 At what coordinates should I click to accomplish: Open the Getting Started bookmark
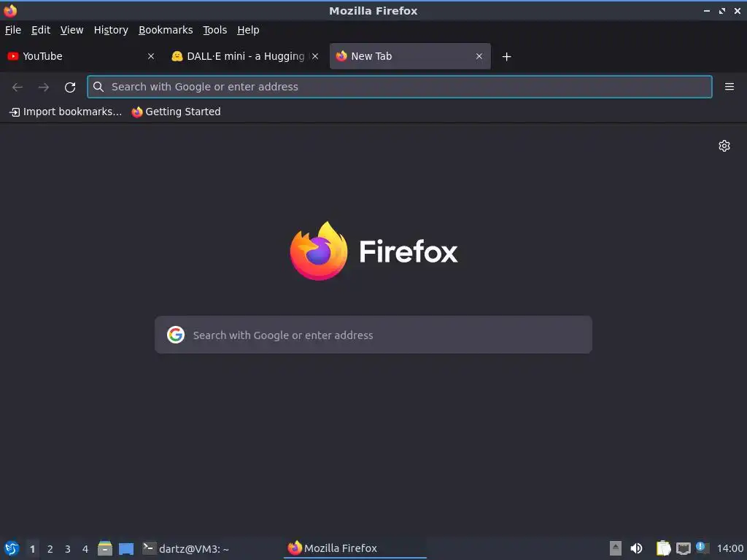coord(177,112)
